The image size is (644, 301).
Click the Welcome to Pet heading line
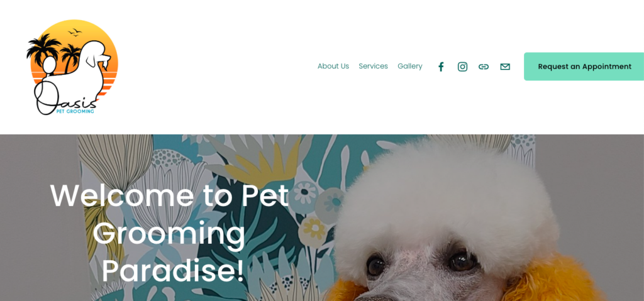coord(169,195)
